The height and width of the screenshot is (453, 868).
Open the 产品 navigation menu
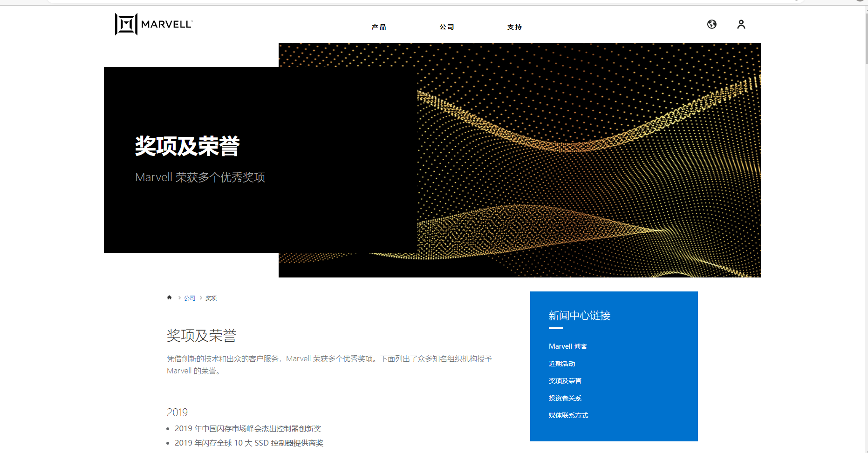379,27
